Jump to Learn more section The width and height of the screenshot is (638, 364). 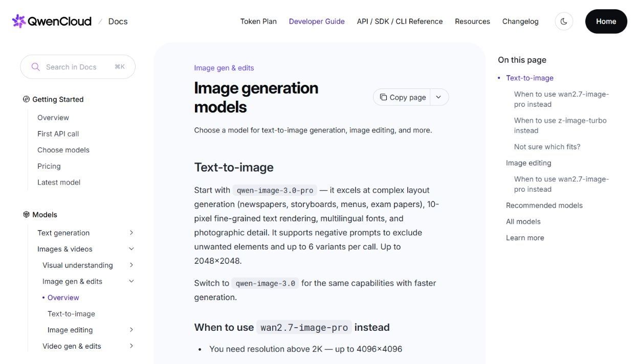[525, 238]
